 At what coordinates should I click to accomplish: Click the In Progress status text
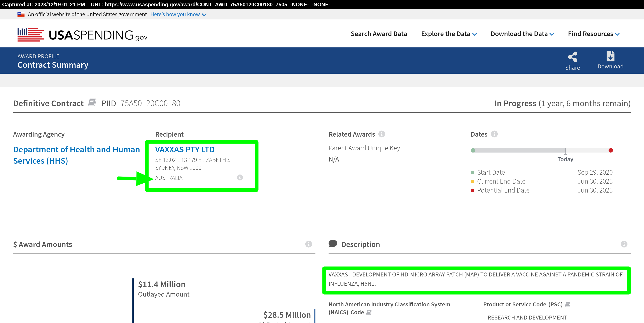point(515,103)
